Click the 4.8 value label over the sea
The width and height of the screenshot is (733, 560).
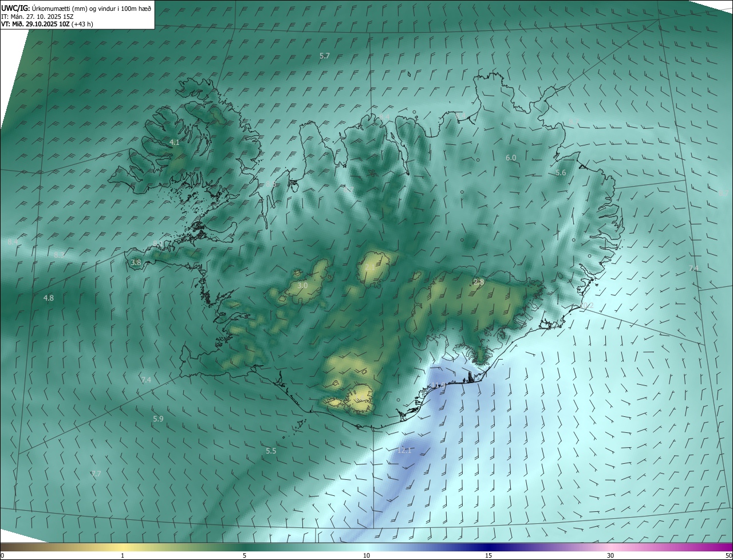[49, 298]
